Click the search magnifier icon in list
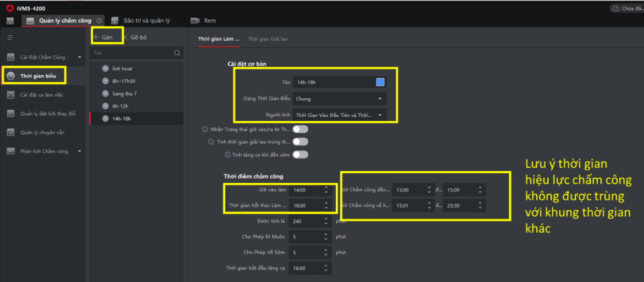 (x=177, y=53)
